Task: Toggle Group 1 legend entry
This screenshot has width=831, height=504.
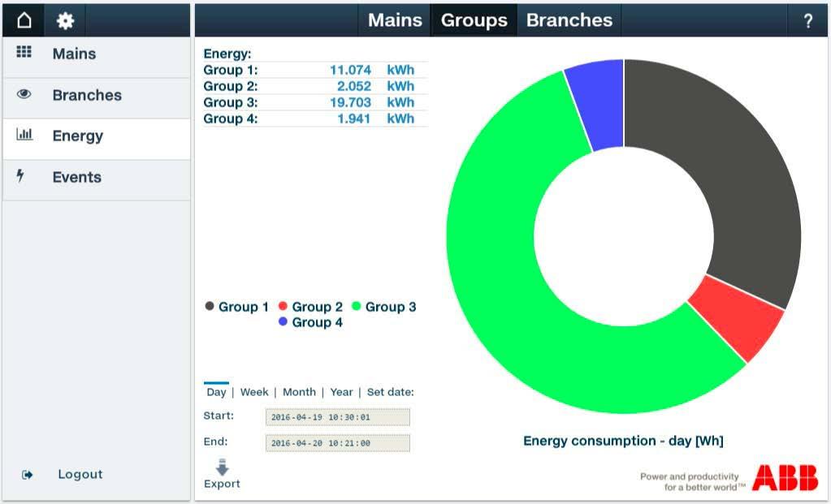Action: (x=237, y=307)
